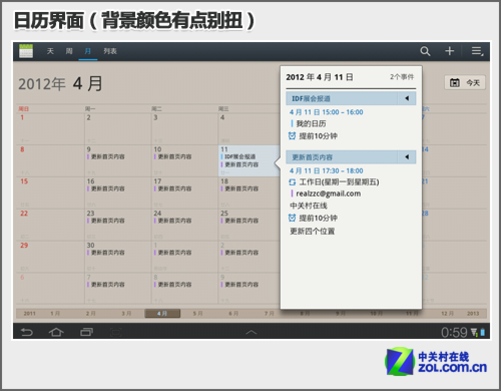Screen dimensions: 501x391
Task: Open status clock showing 0:59
Action: click(x=454, y=332)
